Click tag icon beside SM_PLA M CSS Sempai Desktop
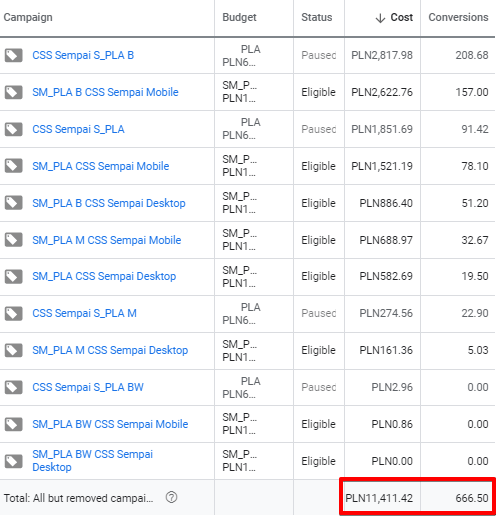The height and width of the screenshot is (519, 501). click(x=14, y=351)
